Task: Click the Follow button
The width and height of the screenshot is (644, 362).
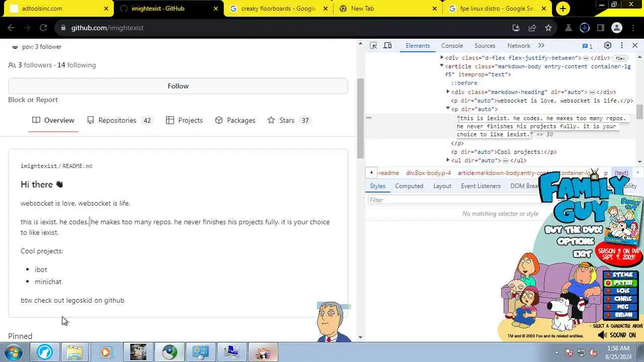Action: 178,86
